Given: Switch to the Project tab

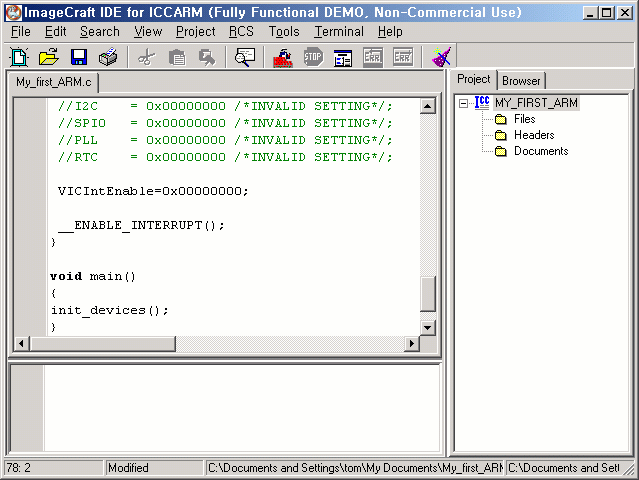Looking at the screenshot, I should [x=474, y=79].
